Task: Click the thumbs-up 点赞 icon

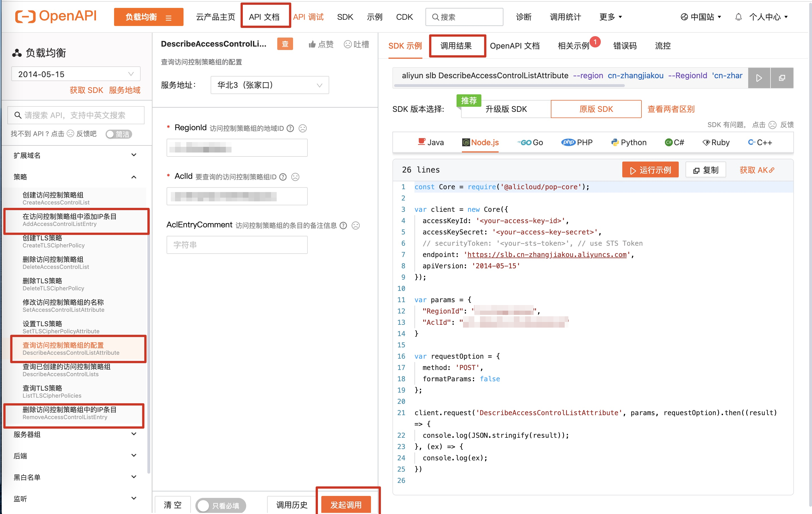Action: (312, 45)
